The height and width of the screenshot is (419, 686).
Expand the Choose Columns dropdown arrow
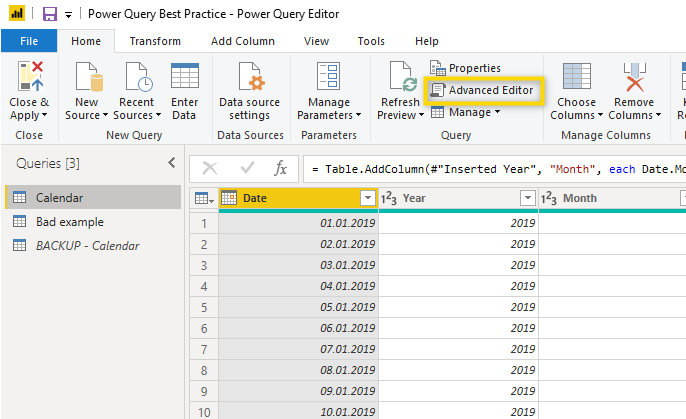click(600, 115)
